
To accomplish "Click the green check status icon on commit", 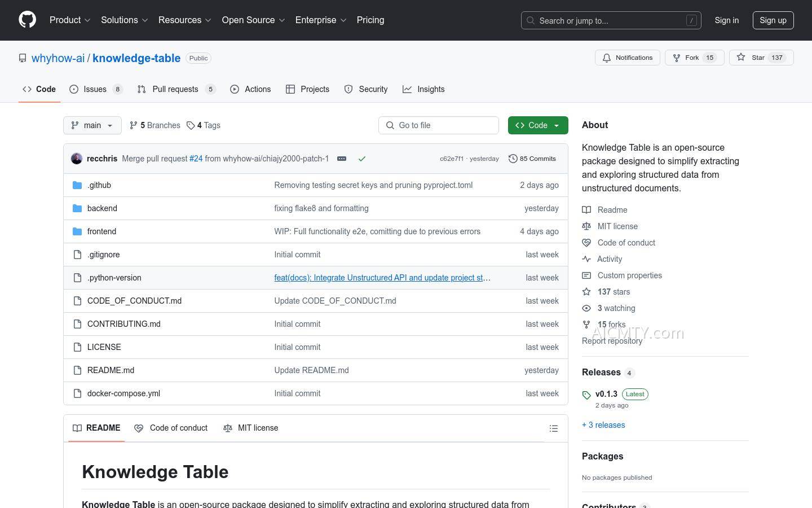I will point(362,159).
